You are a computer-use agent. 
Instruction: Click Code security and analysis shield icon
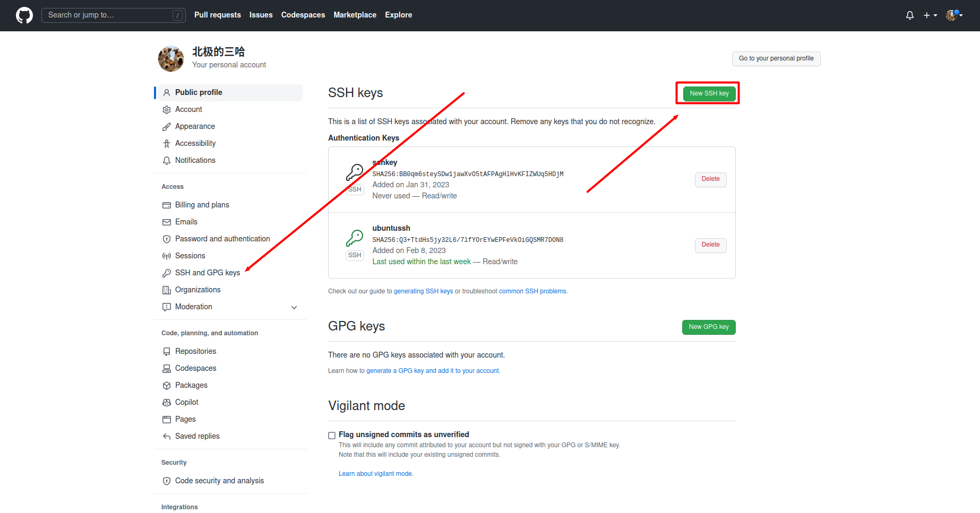167,481
